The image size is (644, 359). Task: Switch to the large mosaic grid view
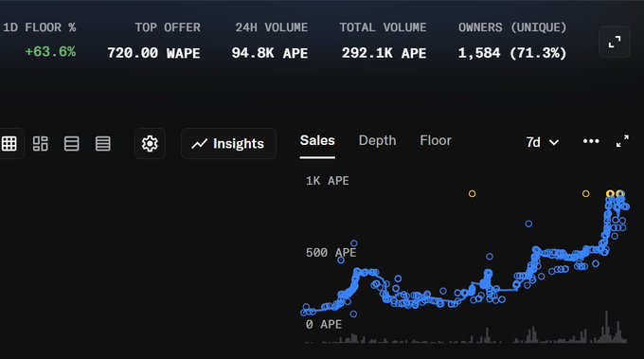pyautogui.click(x=40, y=143)
